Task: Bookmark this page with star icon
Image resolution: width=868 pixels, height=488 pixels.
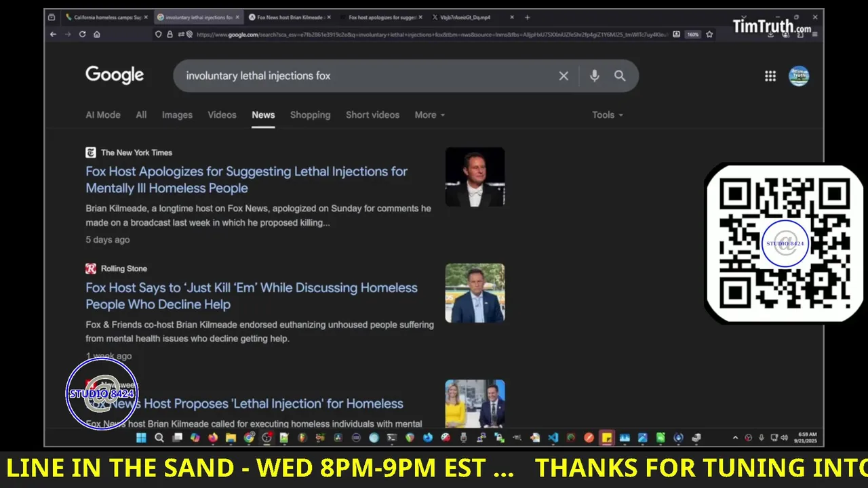Action: 709,34
